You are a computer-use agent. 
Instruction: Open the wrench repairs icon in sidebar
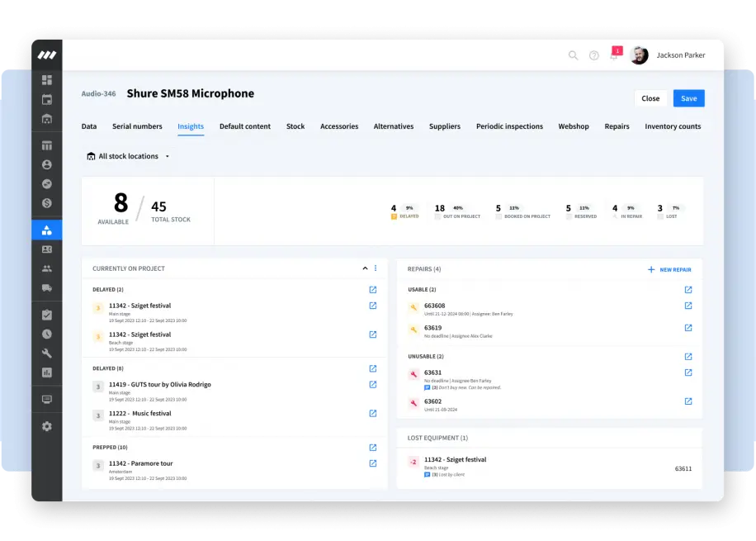click(47, 353)
